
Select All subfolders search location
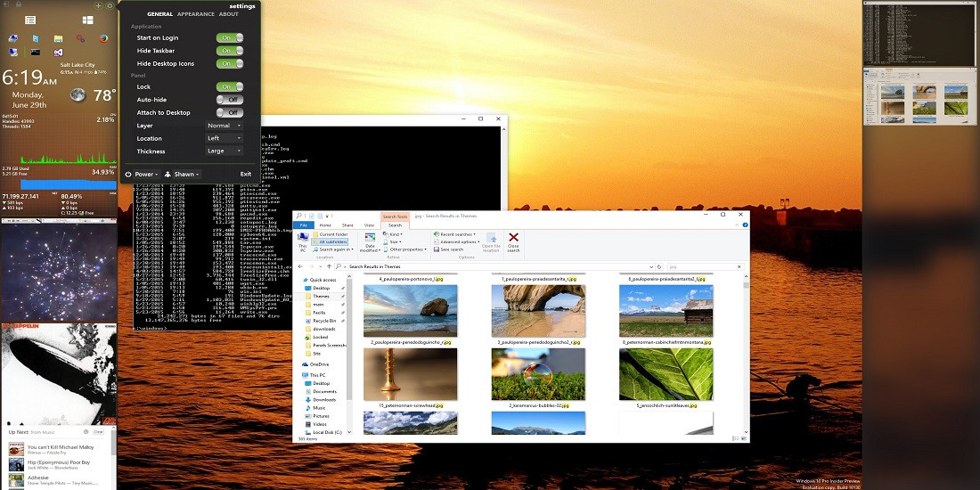(330, 241)
